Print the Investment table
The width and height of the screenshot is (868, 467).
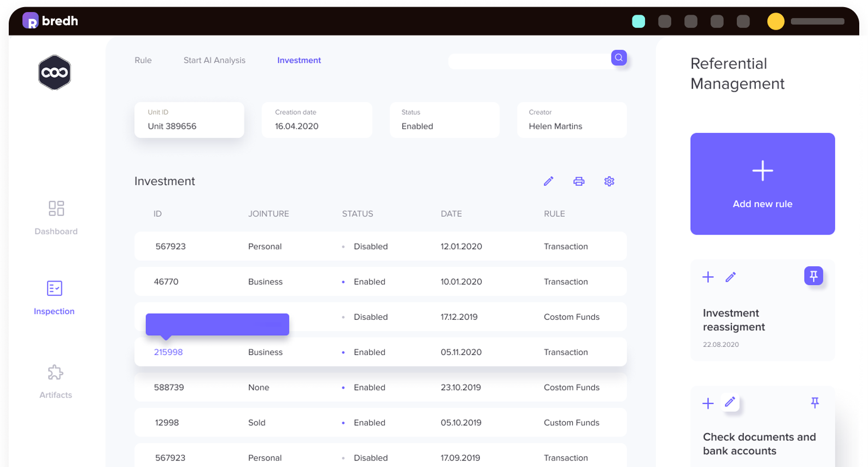579,182
